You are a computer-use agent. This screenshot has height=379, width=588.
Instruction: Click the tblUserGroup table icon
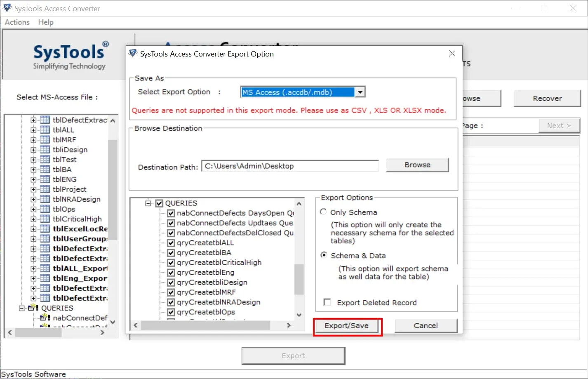(45, 239)
